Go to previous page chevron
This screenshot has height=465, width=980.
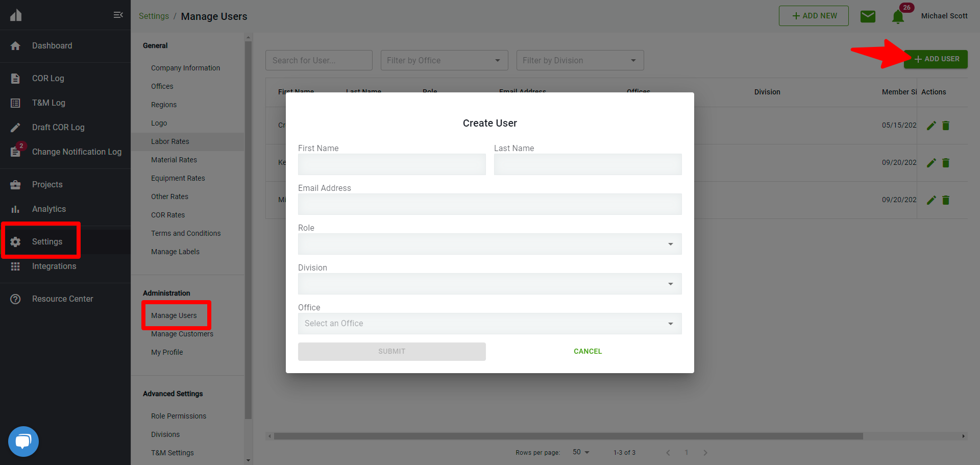(668, 453)
